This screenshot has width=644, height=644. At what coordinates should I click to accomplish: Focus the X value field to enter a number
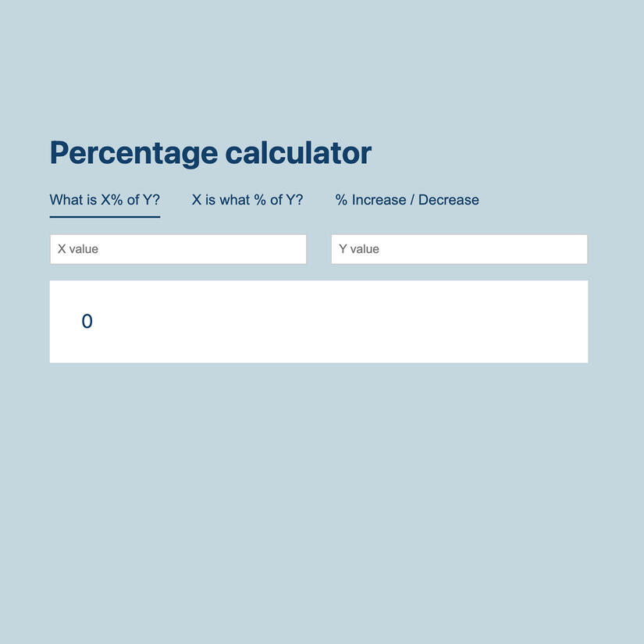178,247
